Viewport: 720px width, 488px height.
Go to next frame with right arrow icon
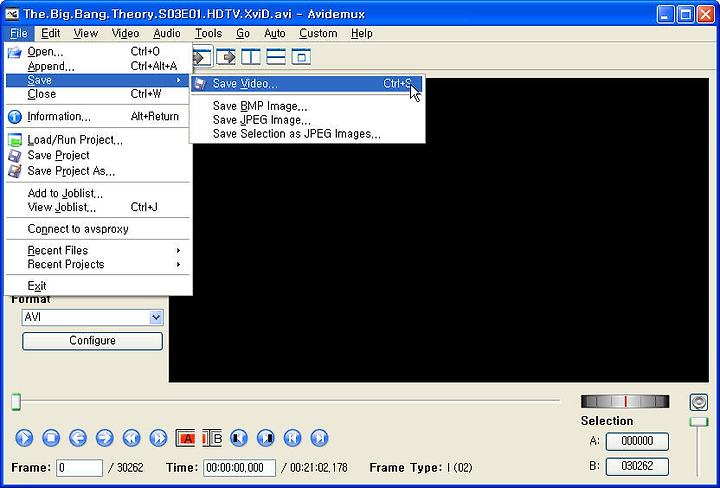tap(105, 438)
